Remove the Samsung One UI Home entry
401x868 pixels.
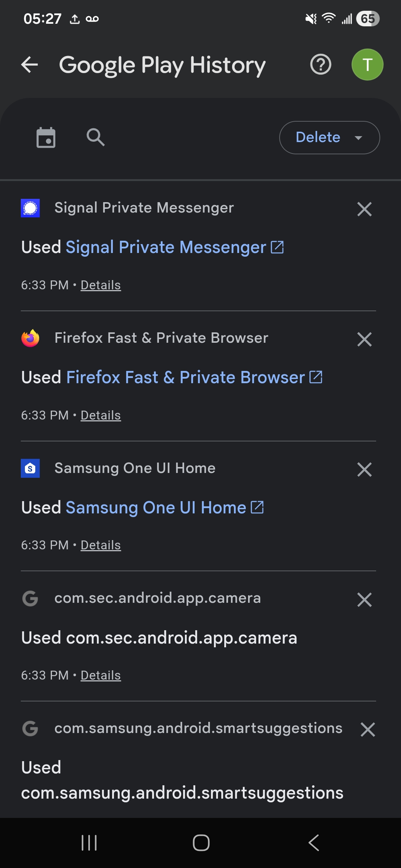click(x=364, y=470)
